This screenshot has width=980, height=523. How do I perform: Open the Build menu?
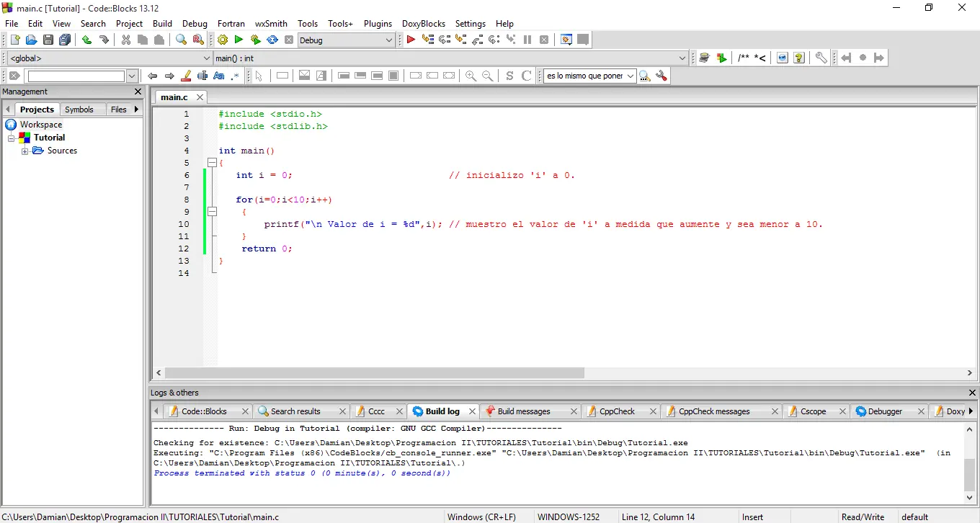coord(162,23)
